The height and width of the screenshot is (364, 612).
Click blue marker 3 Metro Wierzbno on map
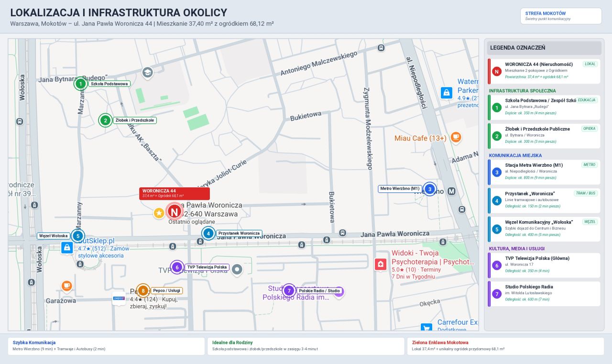(430, 189)
